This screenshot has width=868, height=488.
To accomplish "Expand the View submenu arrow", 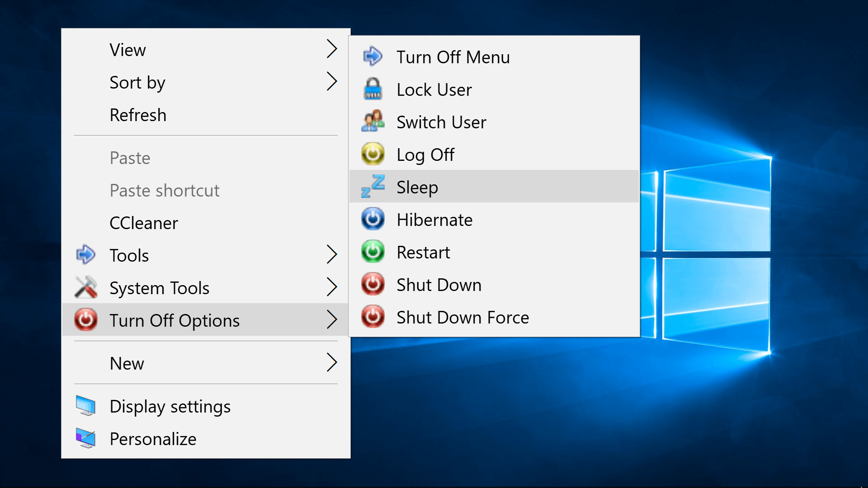I will [x=332, y=49].
